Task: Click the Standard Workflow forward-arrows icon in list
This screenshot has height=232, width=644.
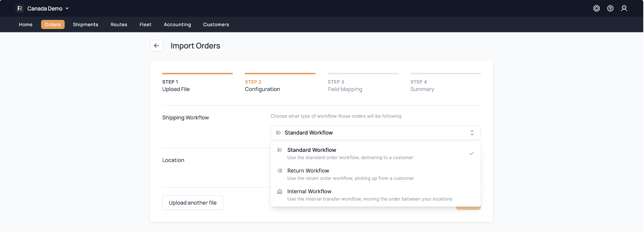Action: pos(280,150)
